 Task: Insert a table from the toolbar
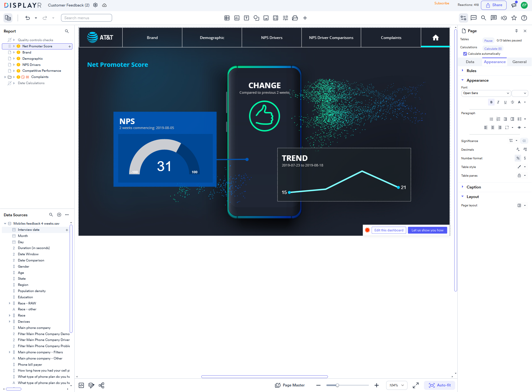coord(227,18)
